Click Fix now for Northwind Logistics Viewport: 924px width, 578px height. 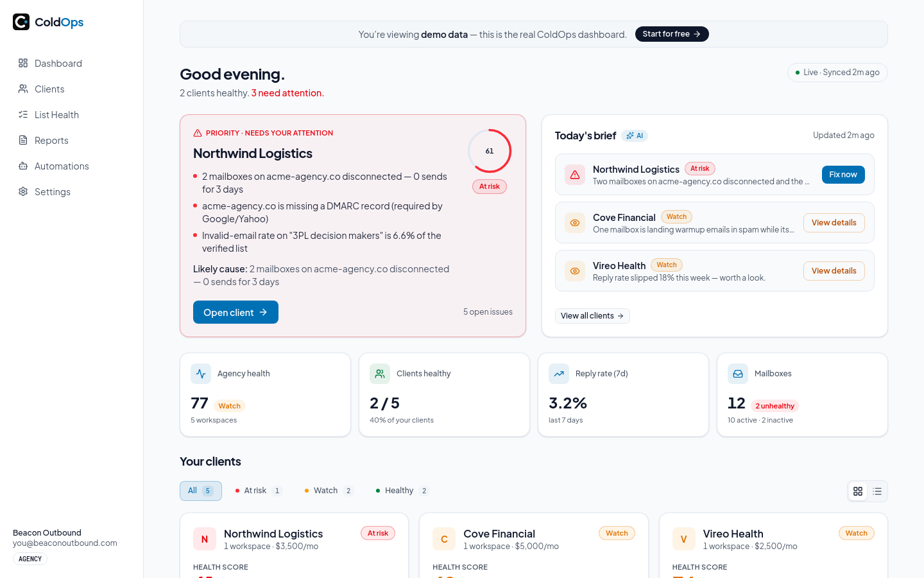pos(843,175)
